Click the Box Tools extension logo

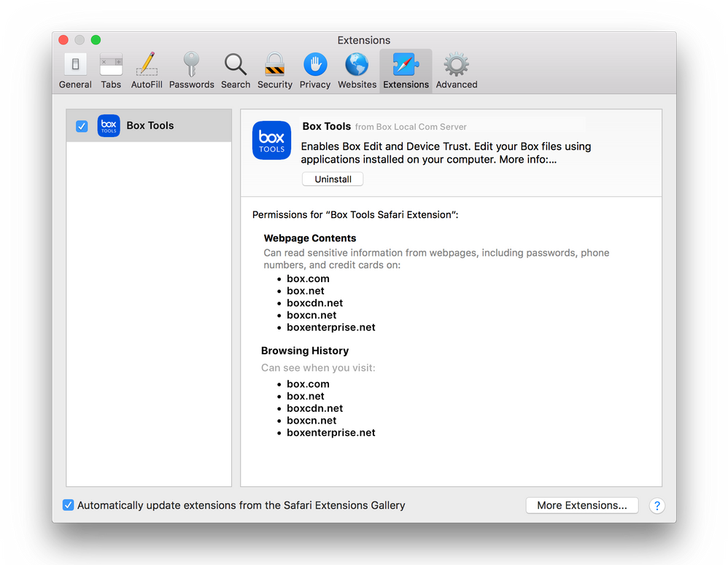tap(271, 140)
